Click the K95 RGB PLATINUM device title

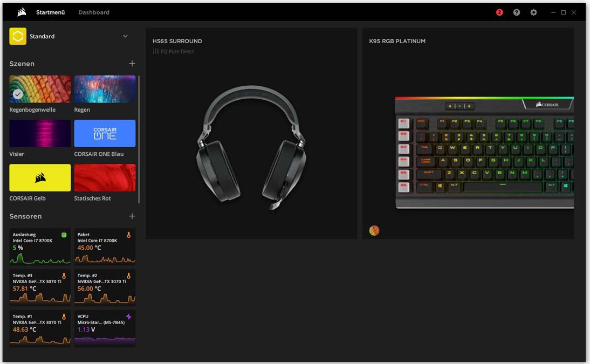397,41
